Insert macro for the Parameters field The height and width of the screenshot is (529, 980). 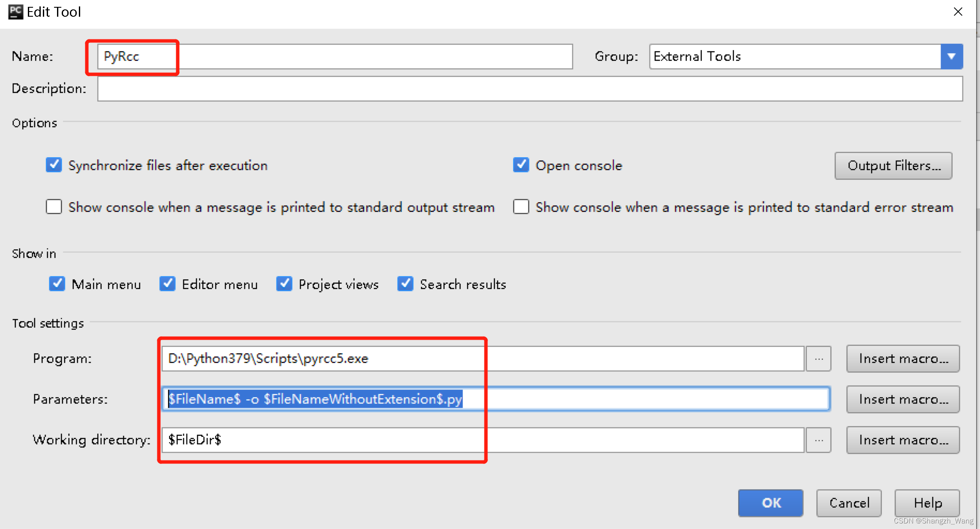pyautogui.click(x=903, y=399)
